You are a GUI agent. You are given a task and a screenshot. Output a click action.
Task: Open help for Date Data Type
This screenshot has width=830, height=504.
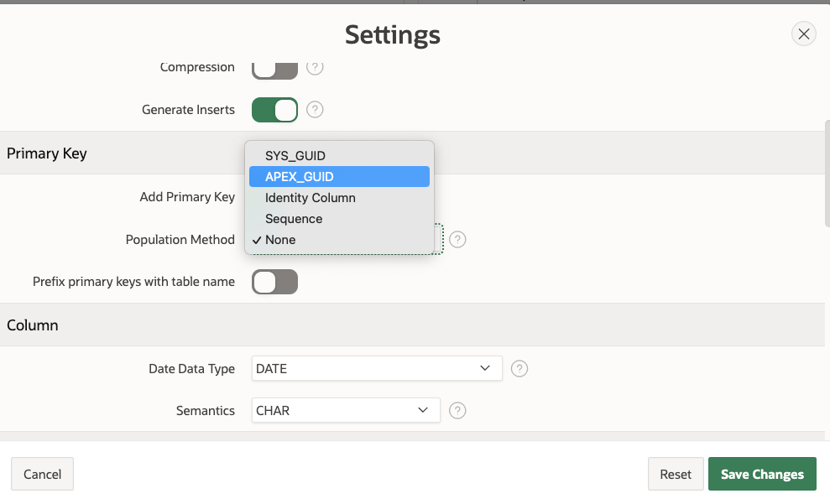pos(519,369)
